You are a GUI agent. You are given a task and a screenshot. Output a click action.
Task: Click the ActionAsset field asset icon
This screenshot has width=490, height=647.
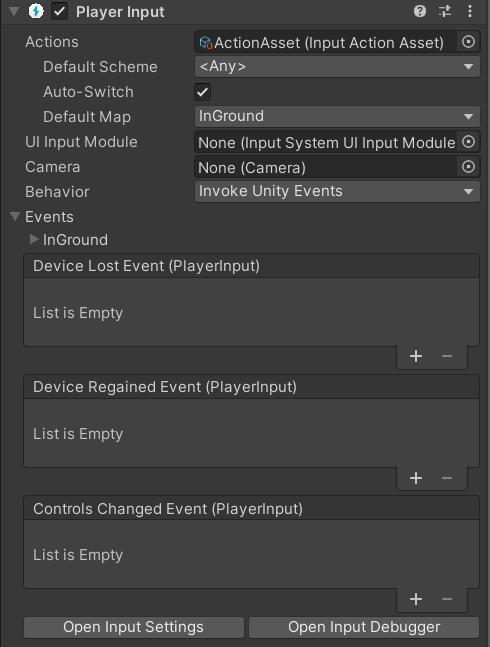[x=206, y=43]
